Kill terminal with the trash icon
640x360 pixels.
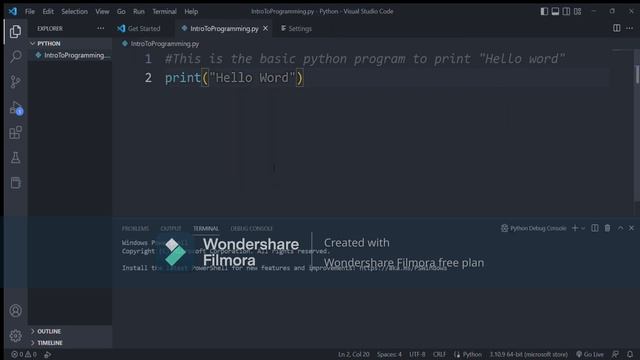click(x=607, y=228)
